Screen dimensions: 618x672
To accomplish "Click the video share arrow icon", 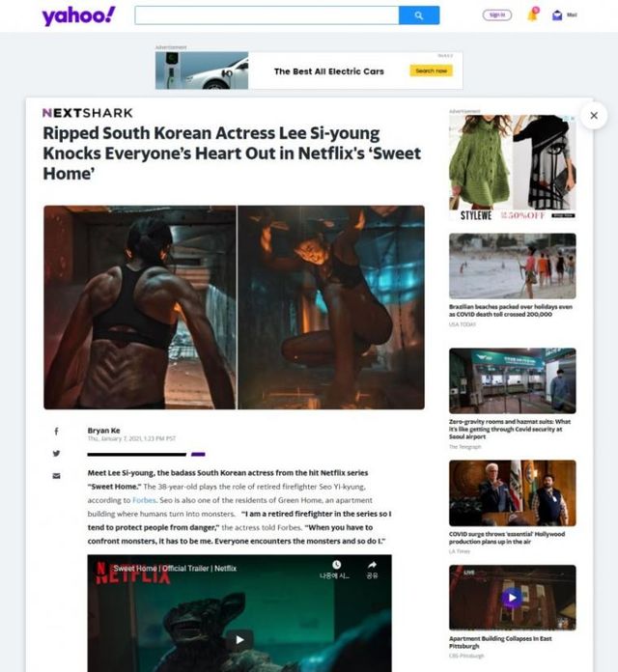I will (371, 566).
